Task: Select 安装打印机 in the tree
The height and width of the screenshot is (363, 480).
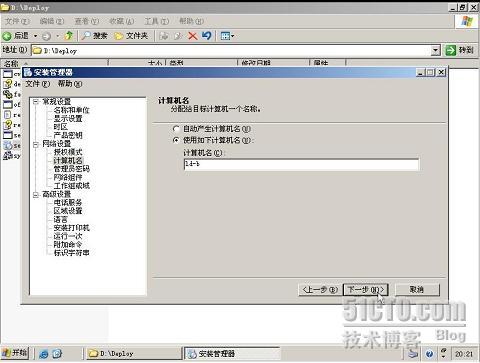Action: click(72, 228)
